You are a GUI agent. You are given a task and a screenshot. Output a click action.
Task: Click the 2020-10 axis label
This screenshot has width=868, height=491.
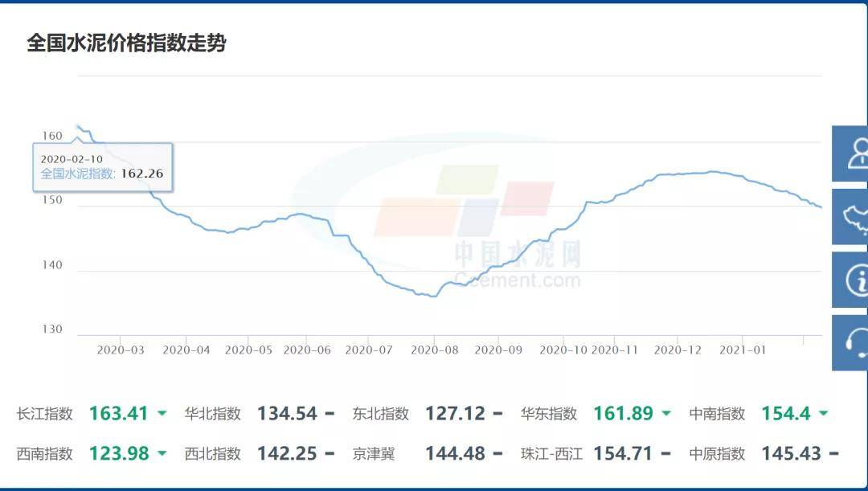coord(563,350)
